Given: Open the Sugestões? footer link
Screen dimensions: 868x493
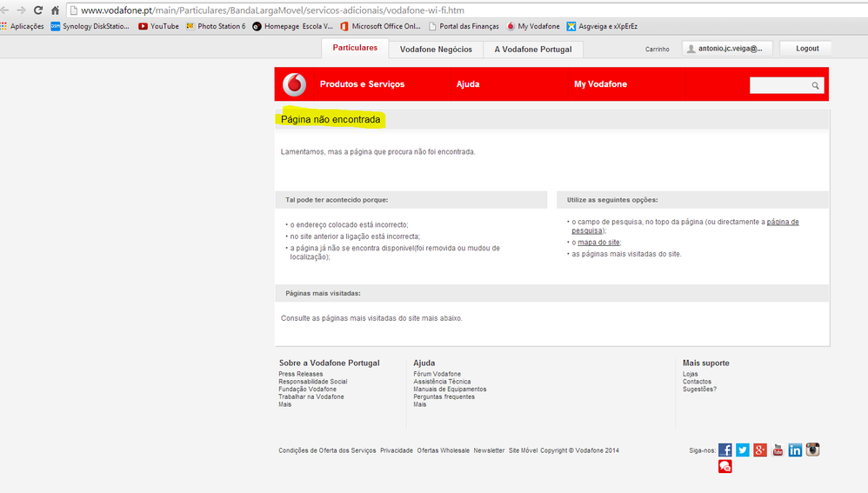Looking at the screenshot, I should 699,390.
